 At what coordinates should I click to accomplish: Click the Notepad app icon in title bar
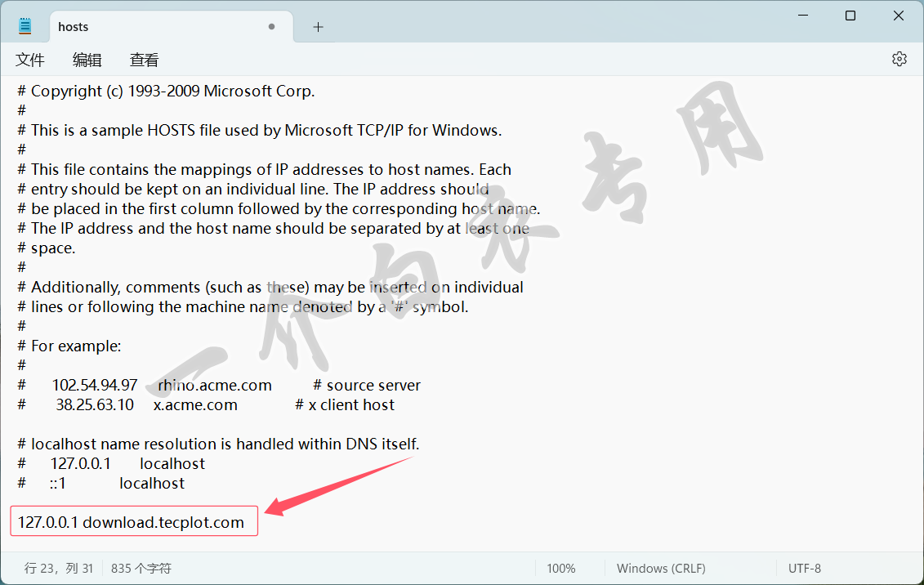click(x=25, y=26)
